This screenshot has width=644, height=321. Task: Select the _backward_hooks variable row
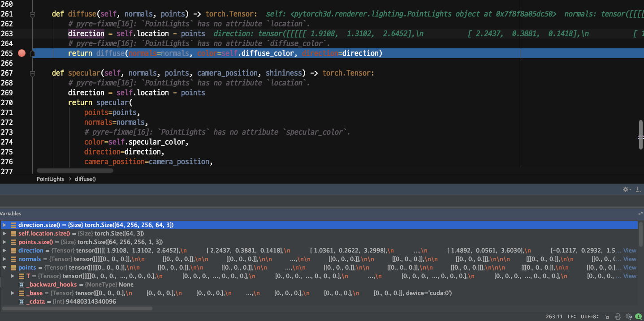pos(319,284)
